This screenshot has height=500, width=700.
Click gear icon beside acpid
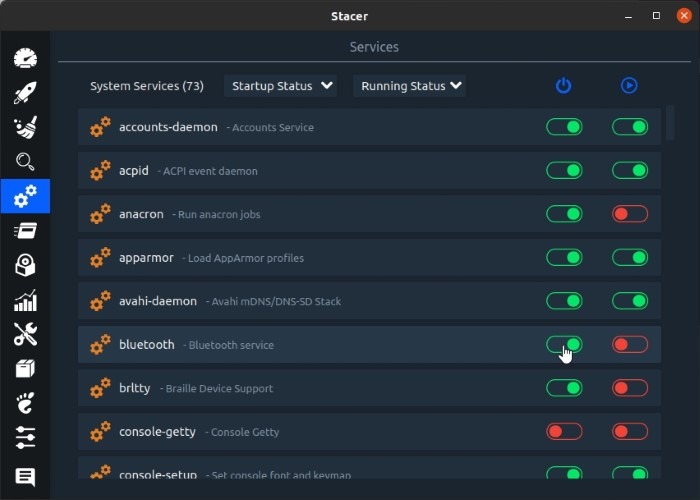pyautogui.click(x=100, y=171)
